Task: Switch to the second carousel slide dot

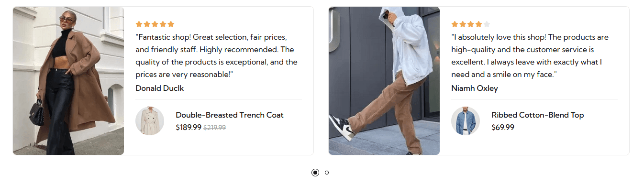Action: 327,173
